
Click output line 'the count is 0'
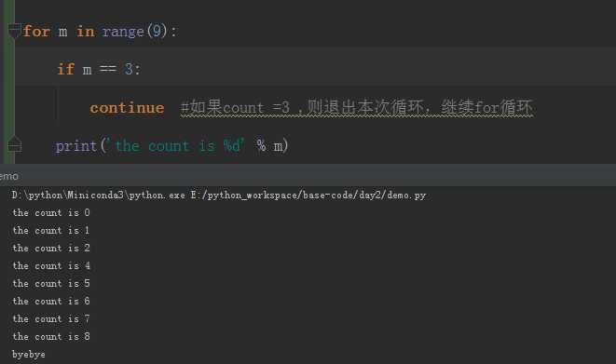[51, 212]
